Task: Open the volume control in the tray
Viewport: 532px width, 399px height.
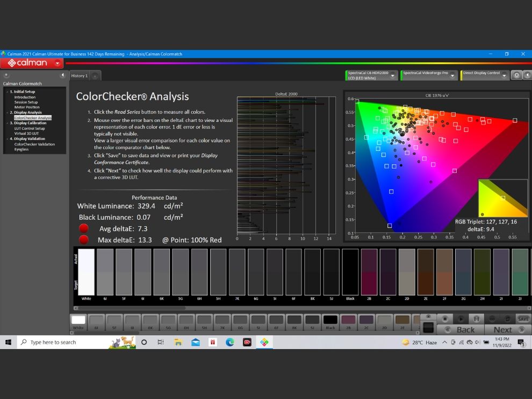Action: (x=478, y=343)
